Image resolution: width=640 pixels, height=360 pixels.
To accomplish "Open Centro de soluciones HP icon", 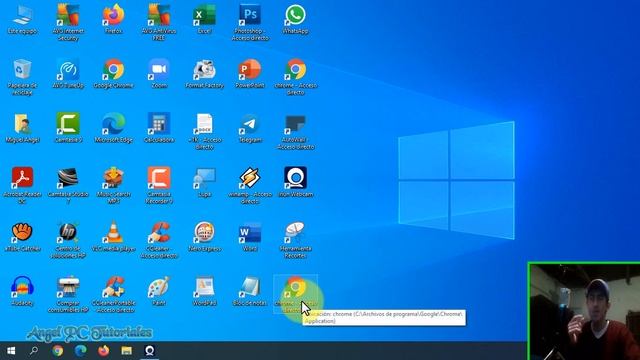I will [68, 240].
